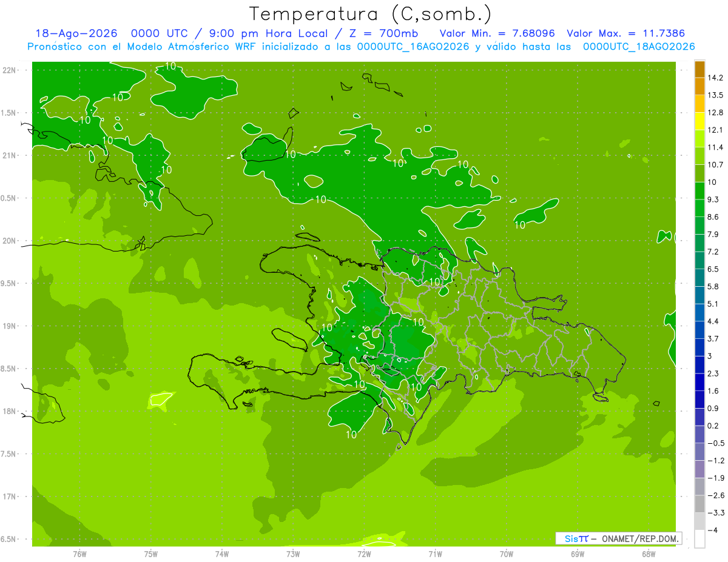This screenshot has width=728, height=562.
Task: Click the valid-until time "0000UTC_18AGO2026"
Action: (x=639, y=47)
